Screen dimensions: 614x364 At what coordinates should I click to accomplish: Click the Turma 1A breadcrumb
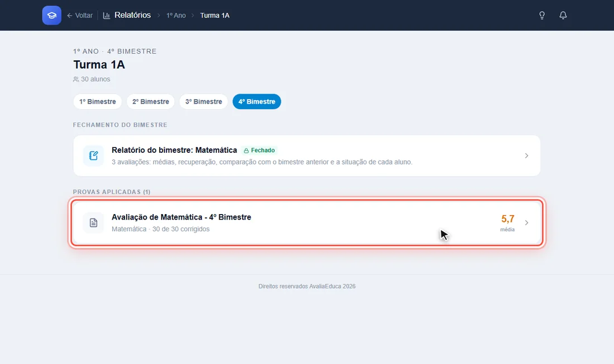click(x=214, y=15)
